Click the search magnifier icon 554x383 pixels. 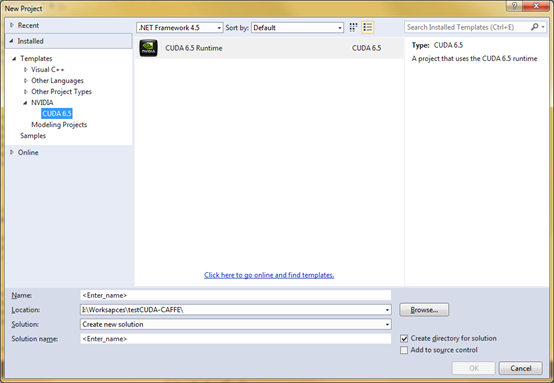click(x=535, y=27)
